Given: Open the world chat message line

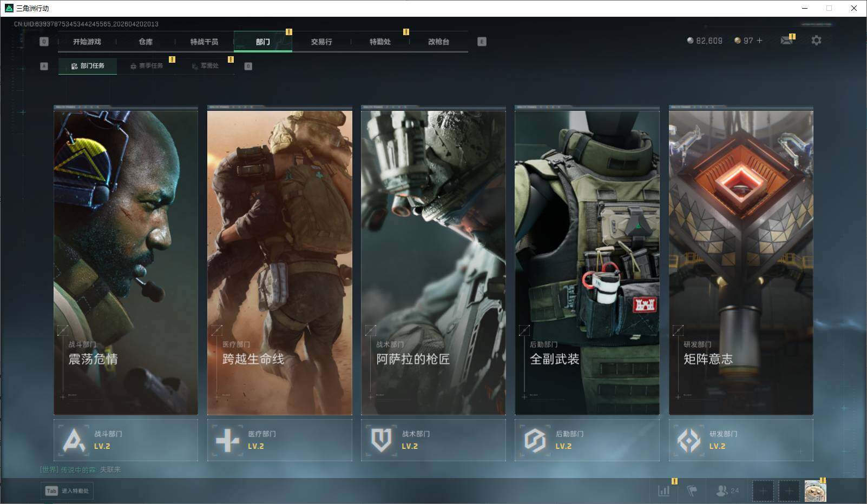Looking at the screenshot, I should pyautogui.click(x=81, y=469).
